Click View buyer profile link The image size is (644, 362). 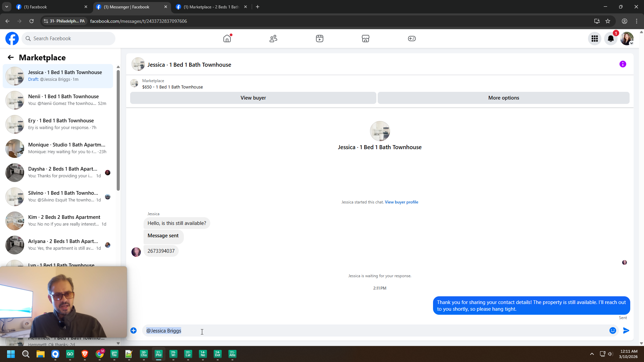point(401,202)
